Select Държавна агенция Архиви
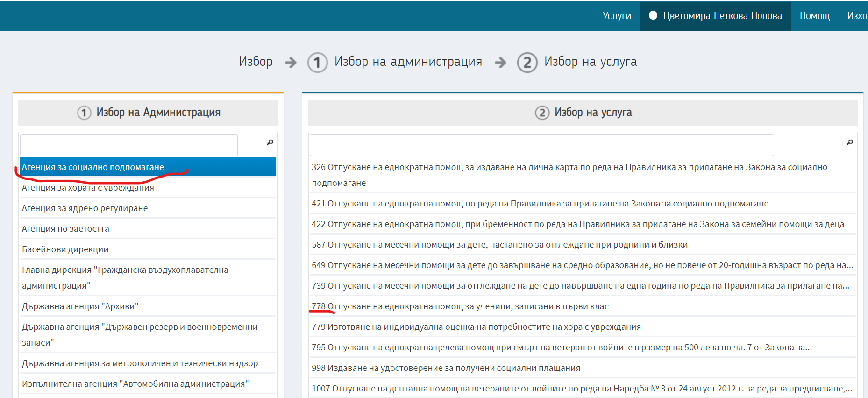The height and width of the screenshot is (398, 868). [148, 306]
